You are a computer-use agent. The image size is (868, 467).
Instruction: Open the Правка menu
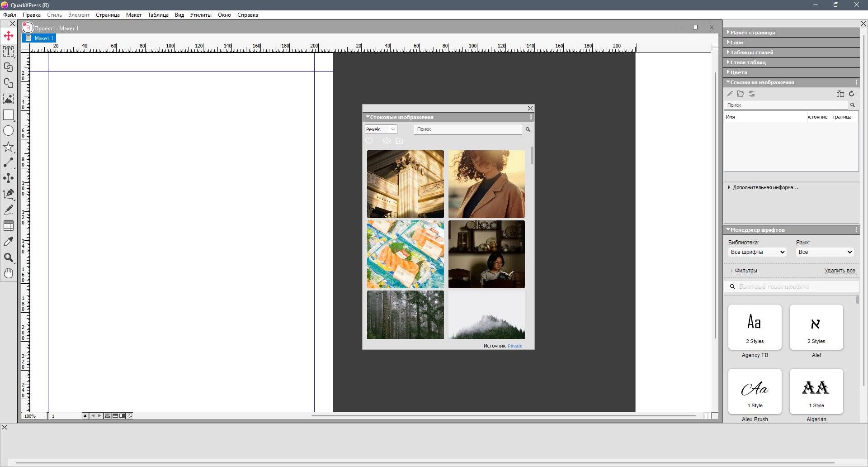point(32,15)
